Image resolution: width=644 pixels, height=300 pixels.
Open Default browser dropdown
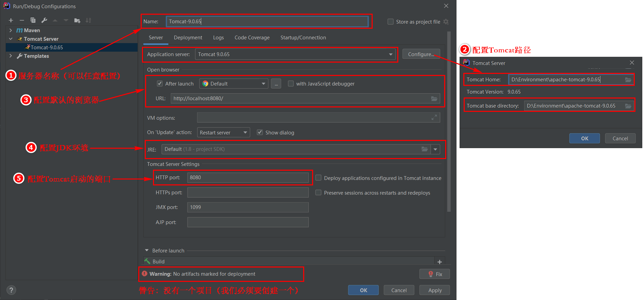coord(234,84)
